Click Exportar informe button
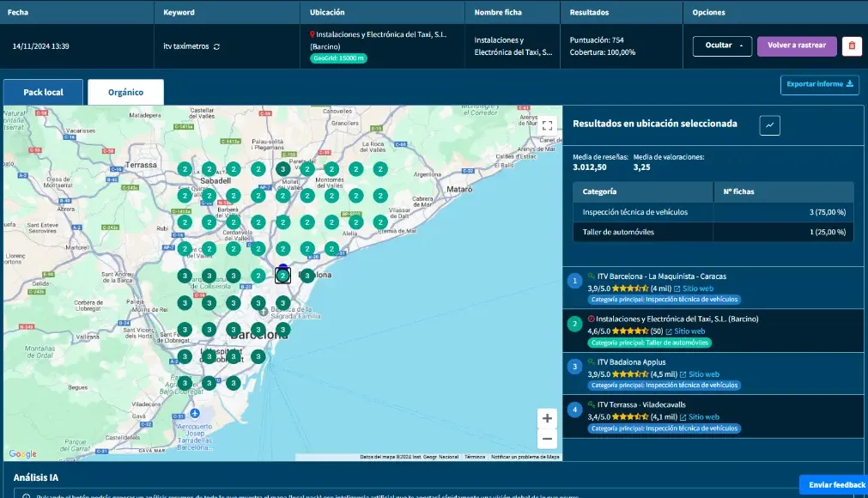The width and height of the screenshot is (868, 498). pos(820,84)
